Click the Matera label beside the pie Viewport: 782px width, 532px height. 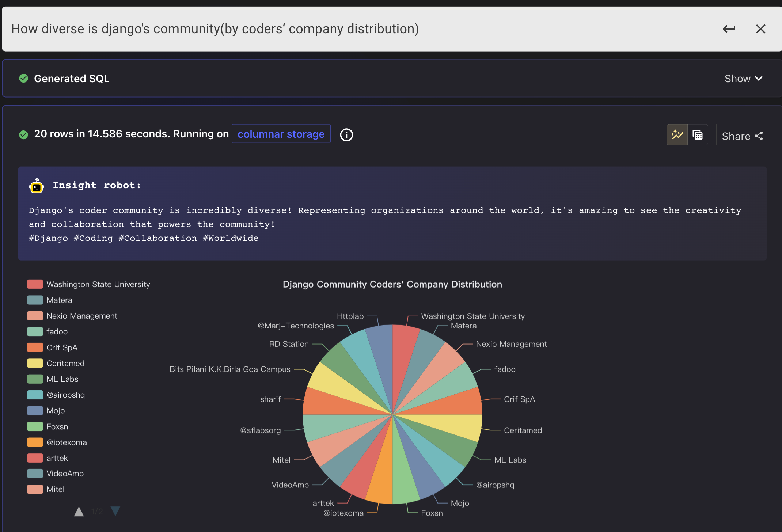(x=463, y=326)
